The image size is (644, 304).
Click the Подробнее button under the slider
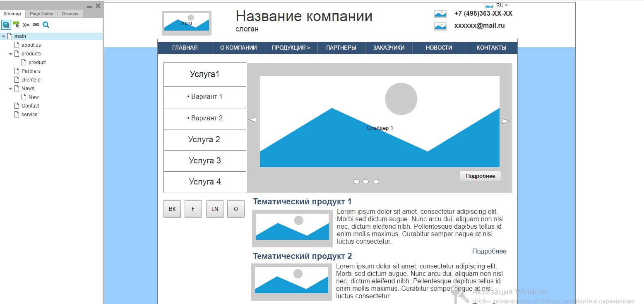point(481,176)
